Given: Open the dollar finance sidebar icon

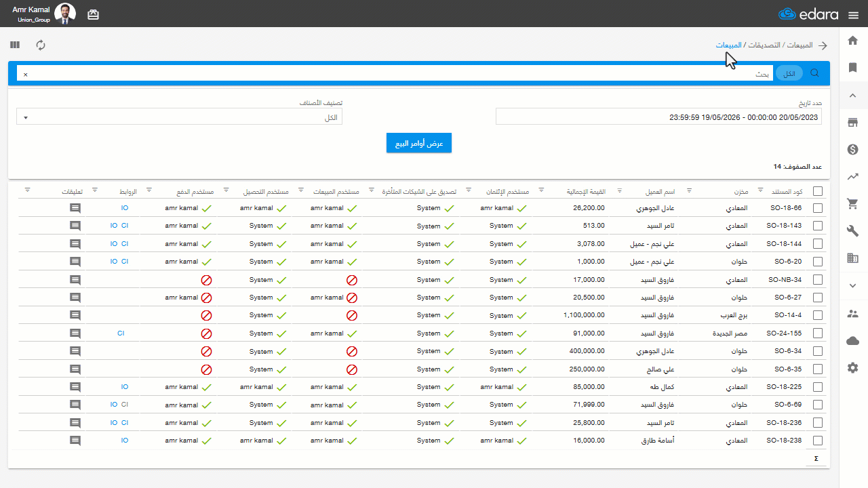Looking at the screenshot, I should coord(853,149).
